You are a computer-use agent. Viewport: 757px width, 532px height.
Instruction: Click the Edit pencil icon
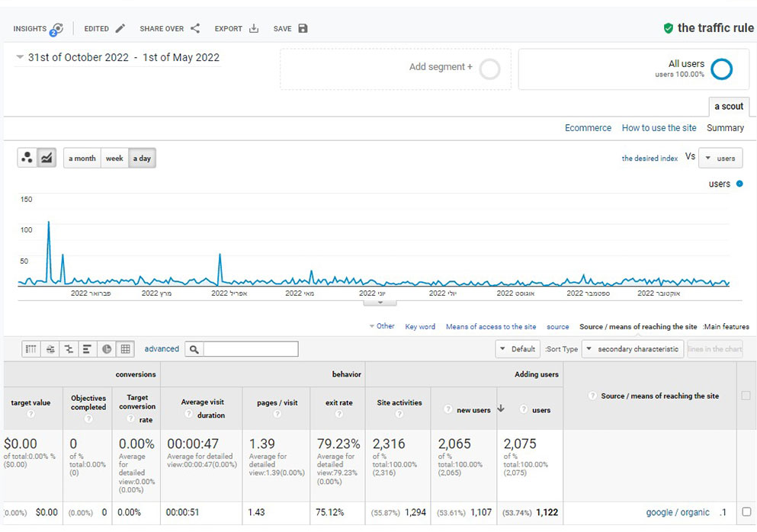pyautogui.click(x=120, y=29)
